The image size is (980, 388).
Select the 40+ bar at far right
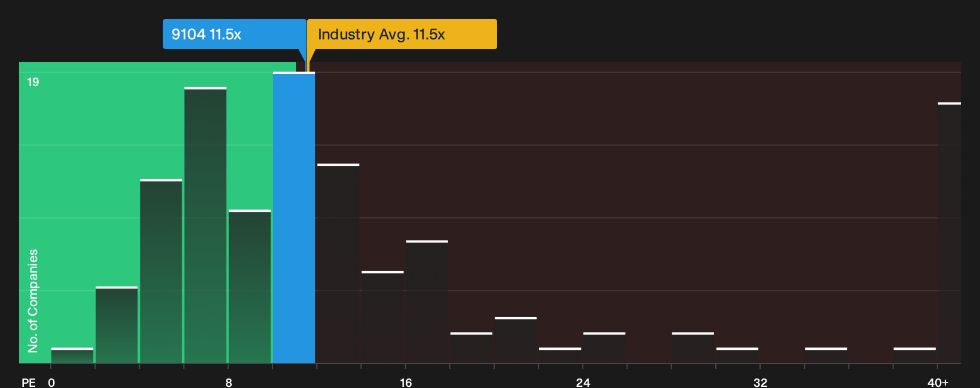pyautogui.click(x=950, y=233)
